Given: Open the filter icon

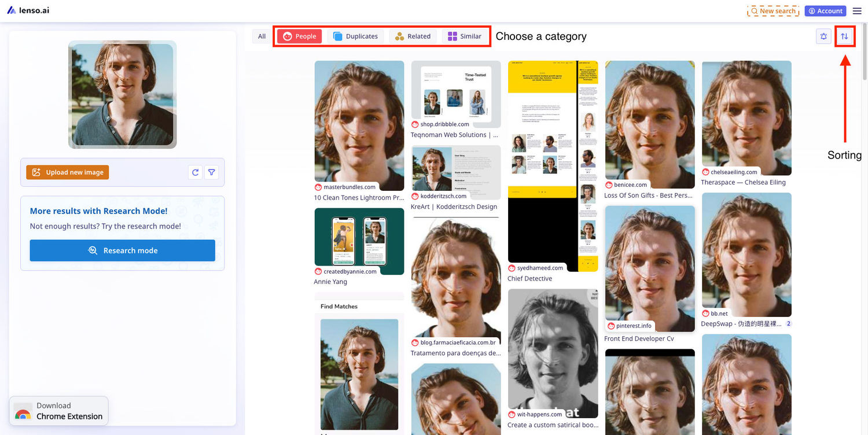Looking at the screenshot, I should [212, 172].
